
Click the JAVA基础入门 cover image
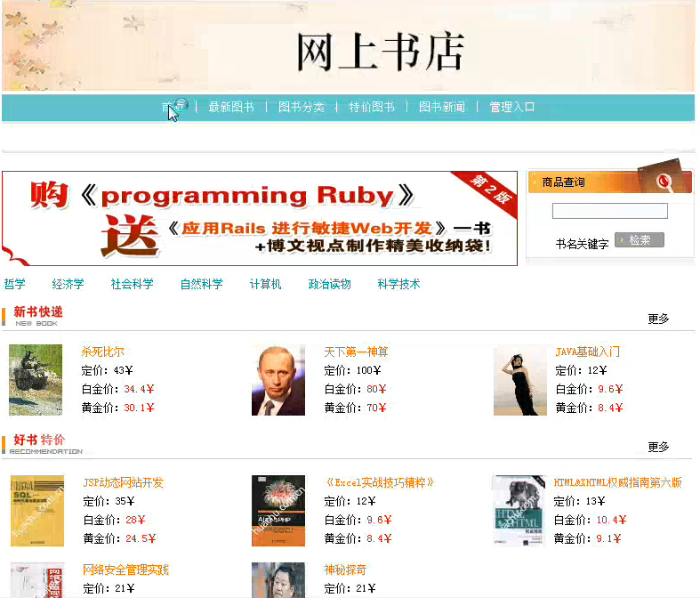tap(520, 382)
